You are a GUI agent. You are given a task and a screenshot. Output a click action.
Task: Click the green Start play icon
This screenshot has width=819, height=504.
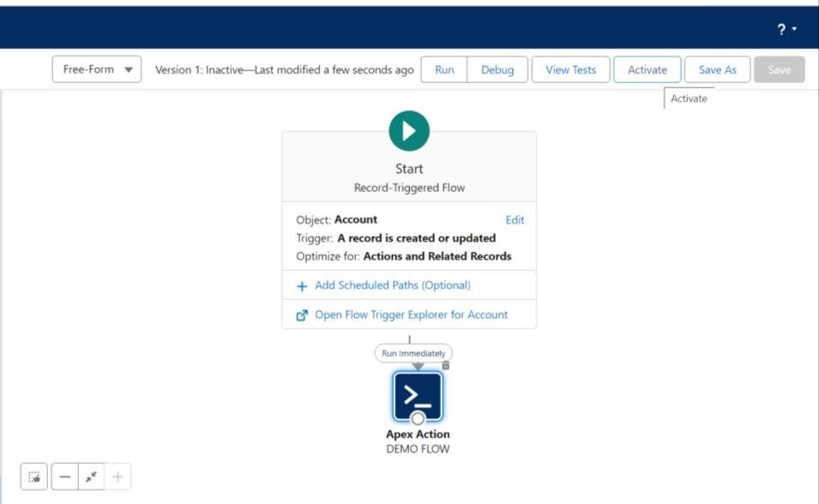pyautogui.click(x=409, y=131)
